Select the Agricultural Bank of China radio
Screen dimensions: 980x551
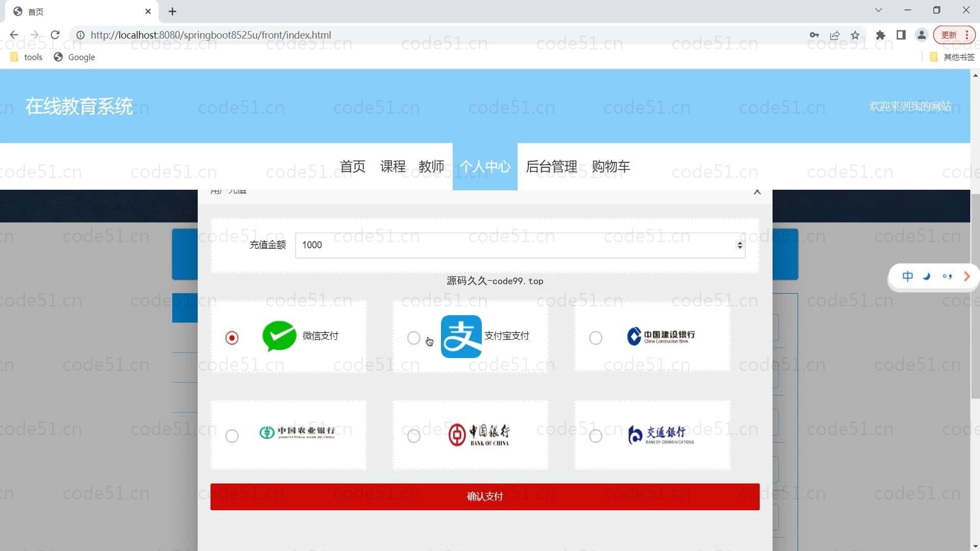click(232, 436)
